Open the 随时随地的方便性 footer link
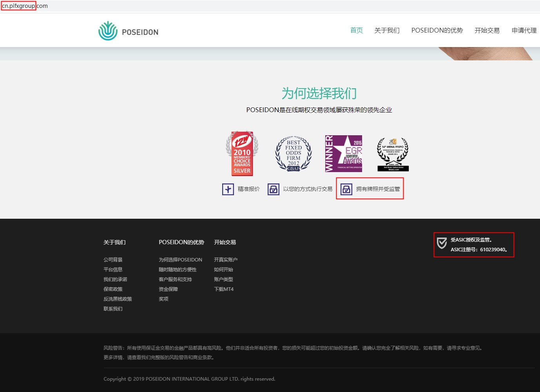This screenshot has height=392, width=540. click(178, 269)
